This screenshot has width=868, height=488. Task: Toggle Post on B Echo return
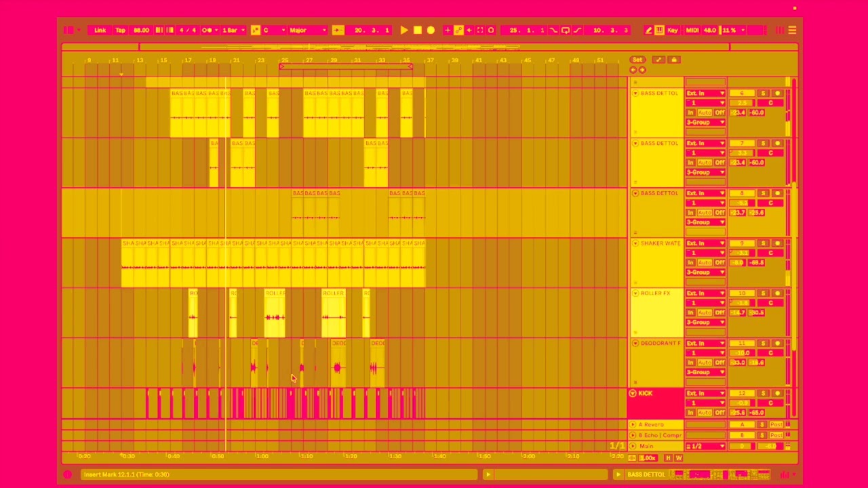pyautogui.click(x=777, y=435)
